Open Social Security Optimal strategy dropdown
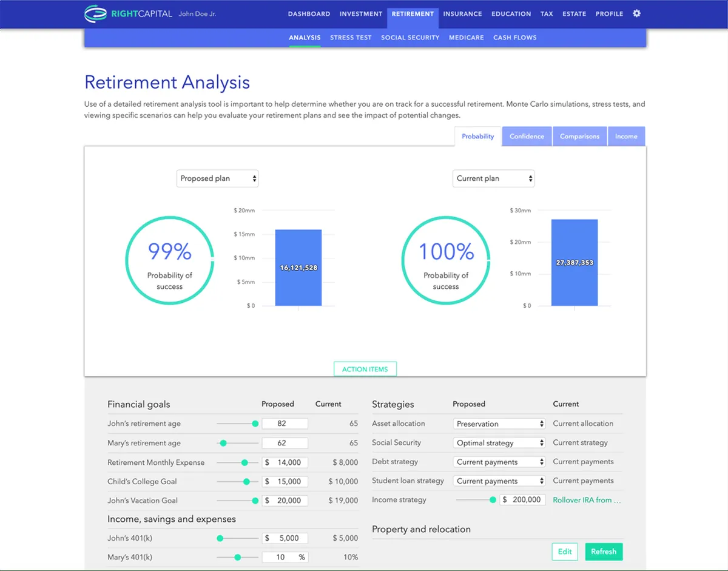The height and width of the screenshot is (571, 728). (499, 443)
